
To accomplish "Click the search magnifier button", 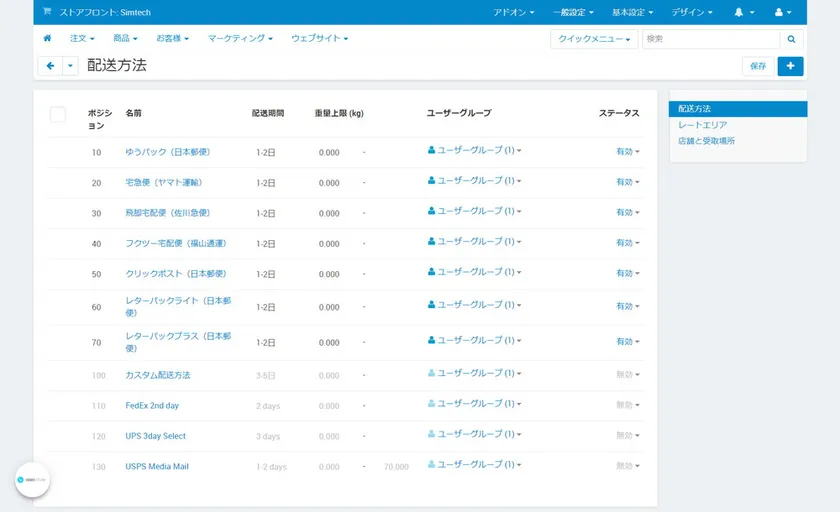I will click(791, 39).
